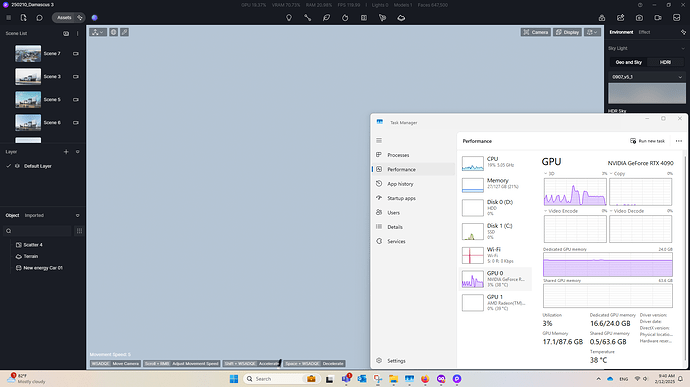Click the object search input field
This screenshot has width=690, height=387.
[x=37, y=231]
